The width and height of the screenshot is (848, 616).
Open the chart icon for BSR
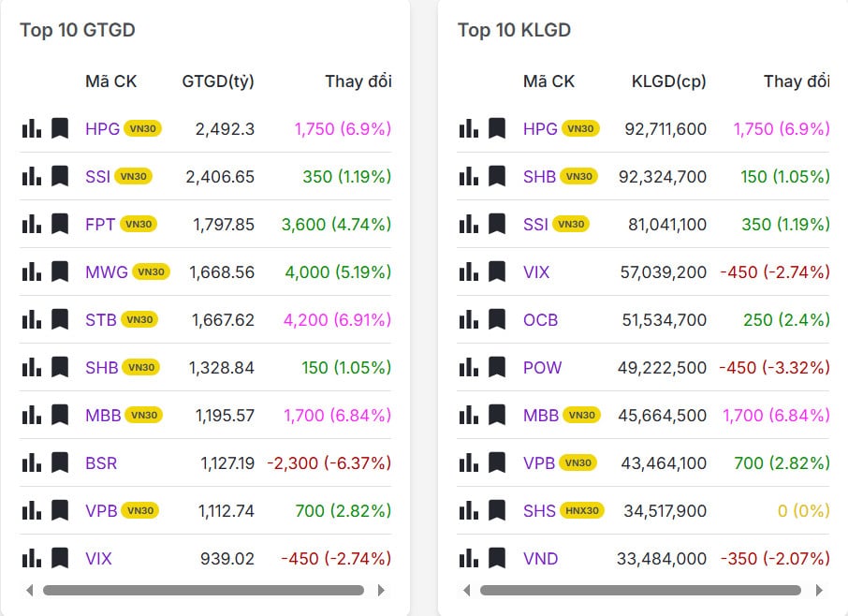click(x=31, y=462)
